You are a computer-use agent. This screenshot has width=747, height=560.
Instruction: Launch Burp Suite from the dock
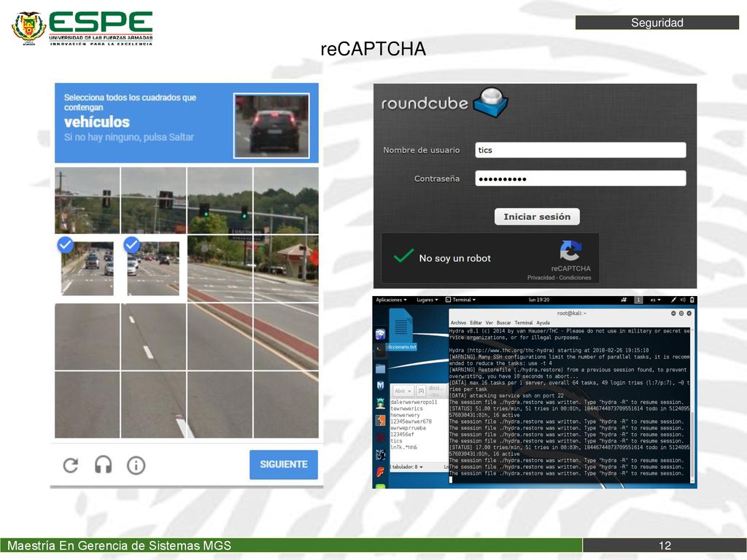point(380,421)
